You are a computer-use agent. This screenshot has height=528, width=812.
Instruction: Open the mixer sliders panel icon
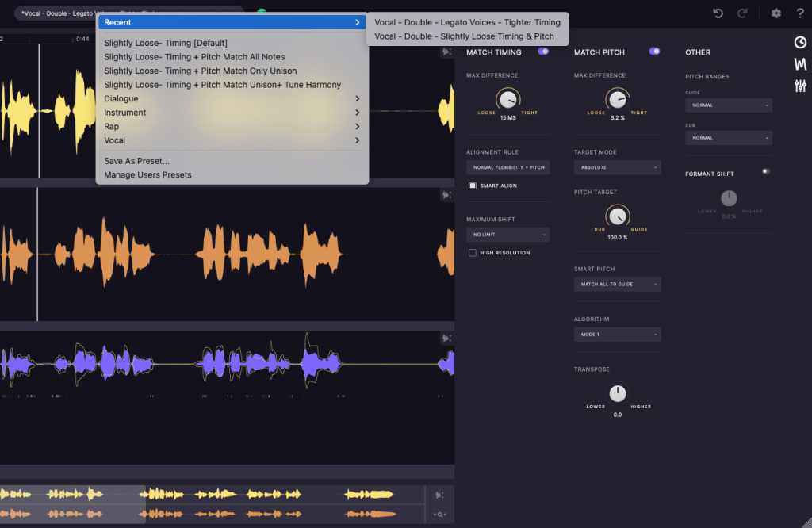pos(800,86)
